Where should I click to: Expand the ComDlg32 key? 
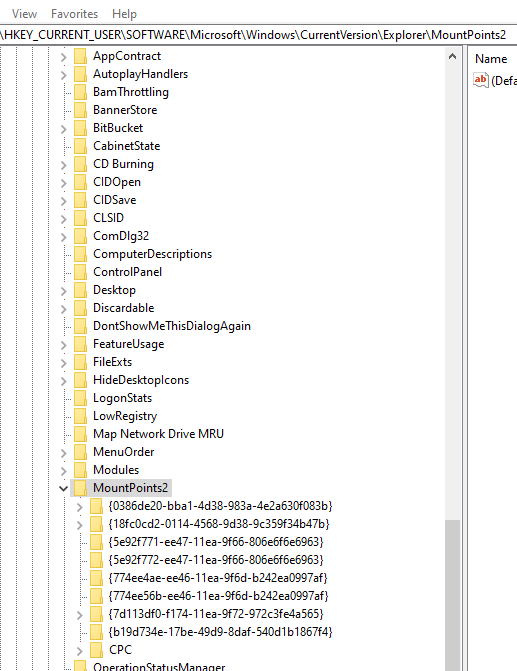click(x=63, y=237)
